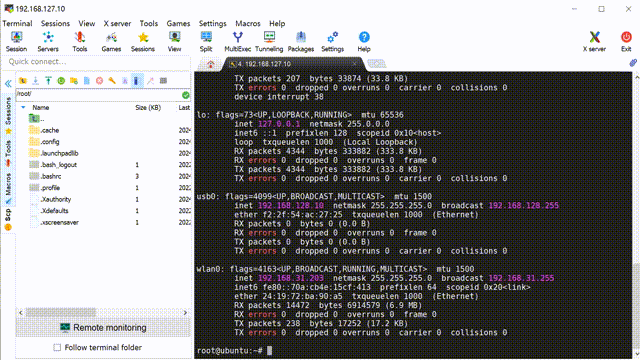Click the sort arrow beside the Name column
640x360 pixels.
23,107
